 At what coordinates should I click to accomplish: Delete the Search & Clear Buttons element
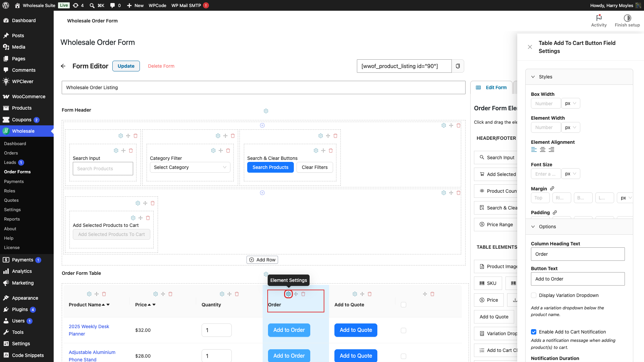click(331, 150)
